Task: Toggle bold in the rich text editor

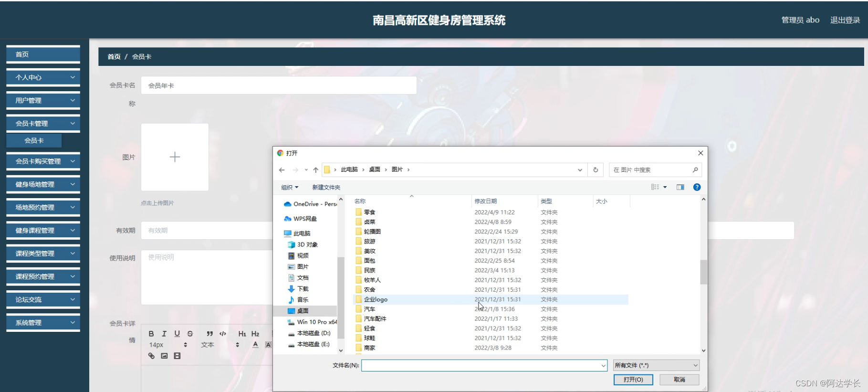Action: click(x=151, y=334)
